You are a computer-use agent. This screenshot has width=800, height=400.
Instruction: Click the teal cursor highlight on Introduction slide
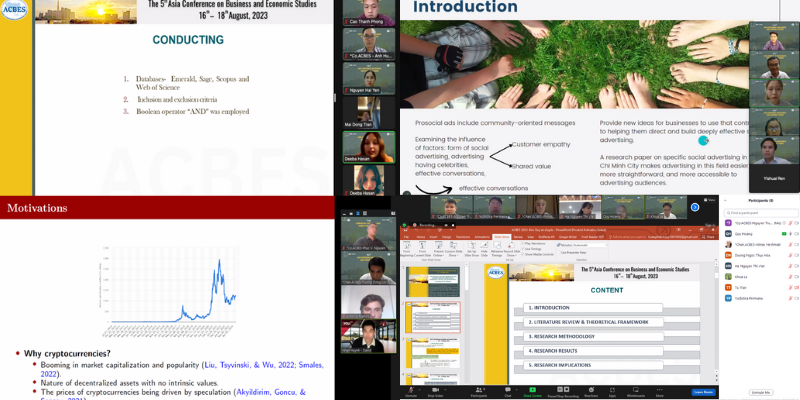click(704, 140)
